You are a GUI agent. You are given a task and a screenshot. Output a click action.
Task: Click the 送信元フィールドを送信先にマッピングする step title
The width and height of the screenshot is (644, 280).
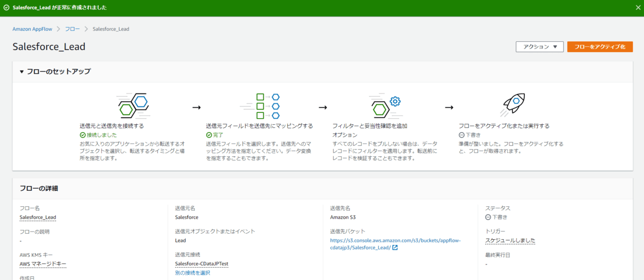259,126
